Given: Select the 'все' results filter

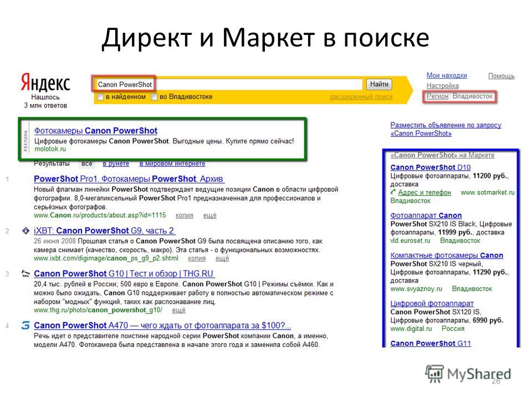Looking at the screenshot, I should click(x=87, y=163).
